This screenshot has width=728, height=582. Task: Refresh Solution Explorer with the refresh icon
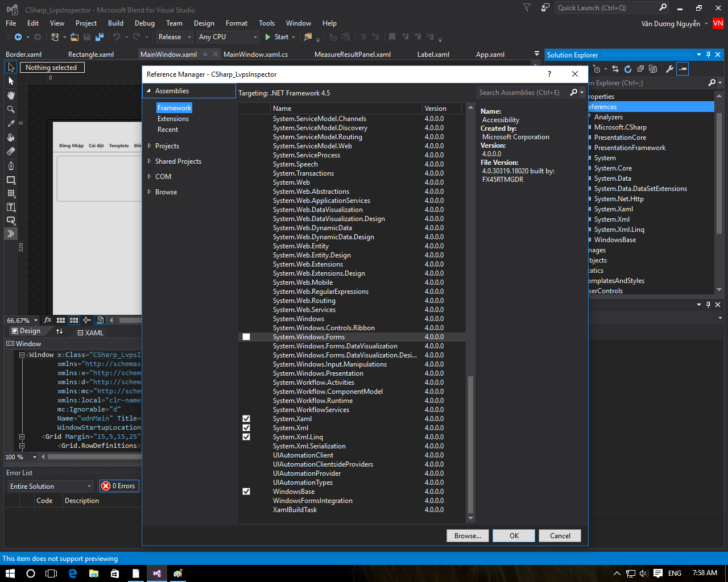pyautogui.click(x=628, y=69)
